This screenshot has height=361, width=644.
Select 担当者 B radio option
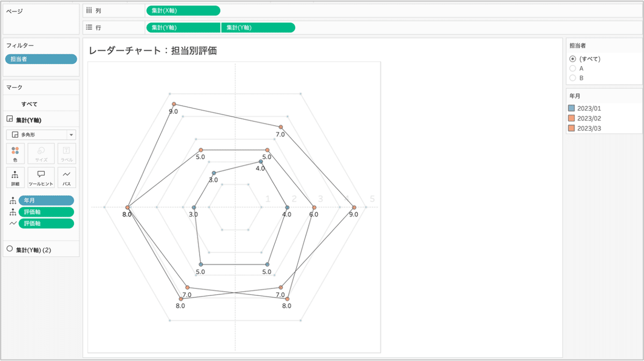(x=573, y=78)
